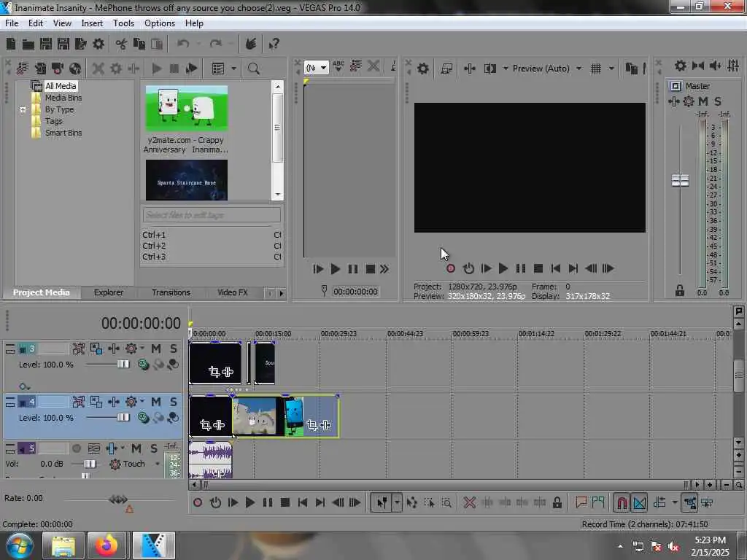Image resolution: width=747 pixels, height=560 pixels.
Task: Switch to the Video FX tab
Action: coord(233,292)
